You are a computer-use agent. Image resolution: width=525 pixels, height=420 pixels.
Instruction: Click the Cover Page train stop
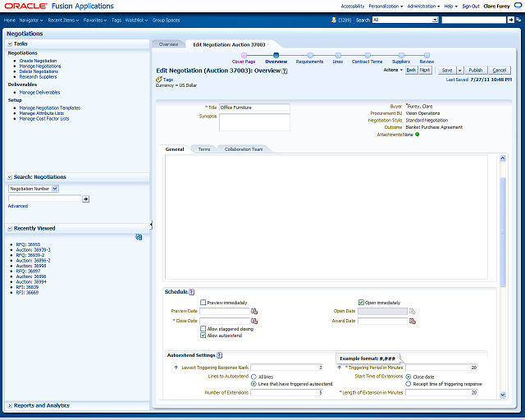(244, 55)
